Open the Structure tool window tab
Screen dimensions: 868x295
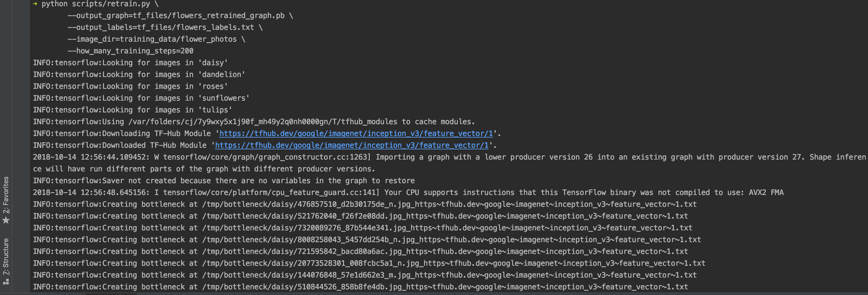tap(6, 257)
